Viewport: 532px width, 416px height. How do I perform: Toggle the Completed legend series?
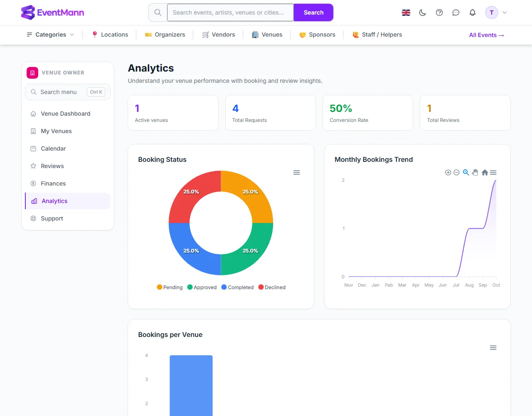coord(237,287)
